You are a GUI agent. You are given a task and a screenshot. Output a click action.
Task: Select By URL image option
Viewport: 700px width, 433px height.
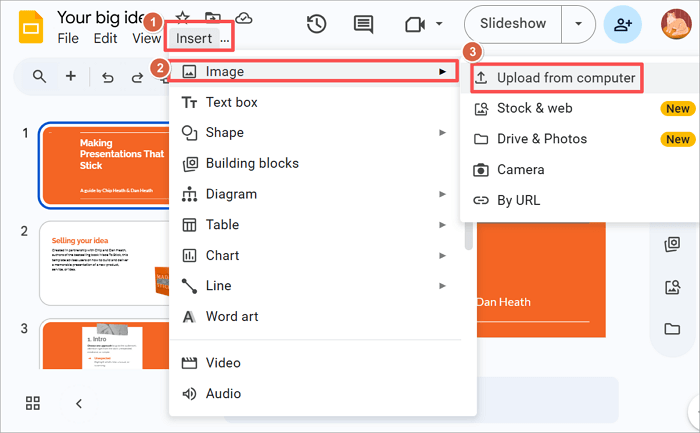coord(580,200)
